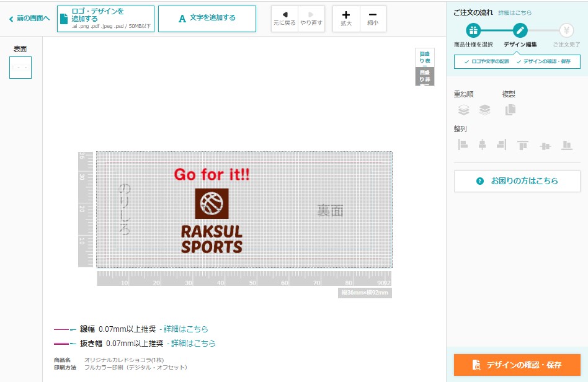This screenshot has height=382, width=588.
Task: Select デザインの確認・保存 sub-step tab
Action: pyautogui.click(x=543, y=61)
